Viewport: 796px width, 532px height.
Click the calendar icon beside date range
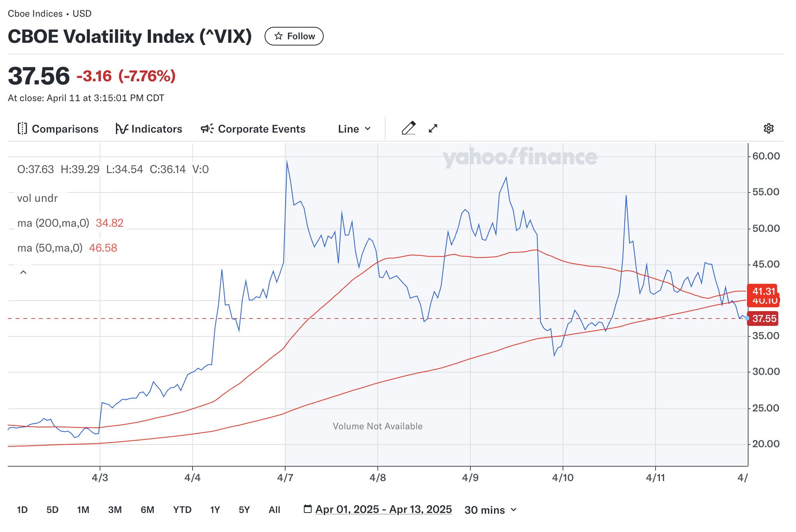tap(308, 509)
